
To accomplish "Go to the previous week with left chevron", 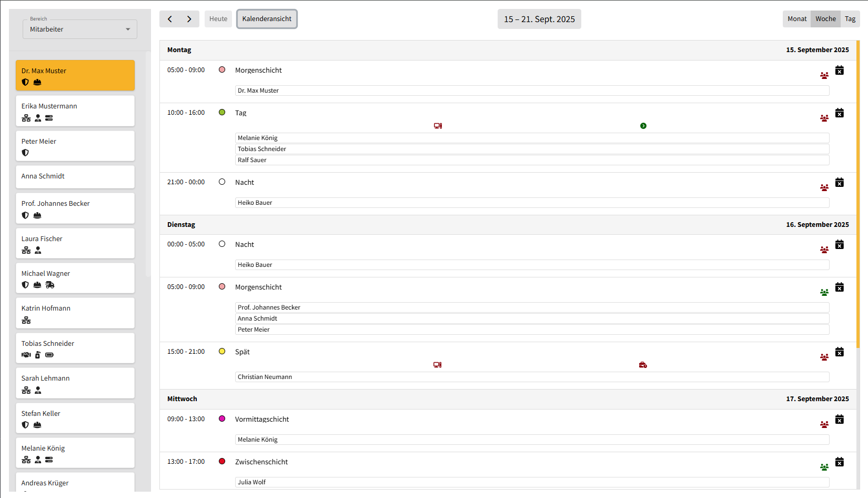I will coord(170,19).
